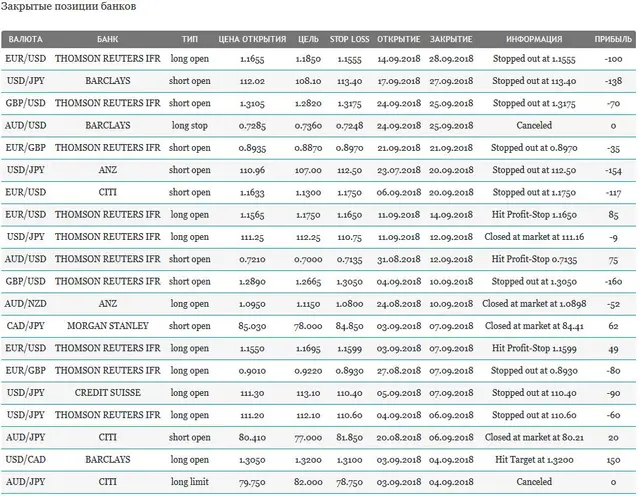Click the 'Stopped out at 1.1555' cell

coord(534,59)
